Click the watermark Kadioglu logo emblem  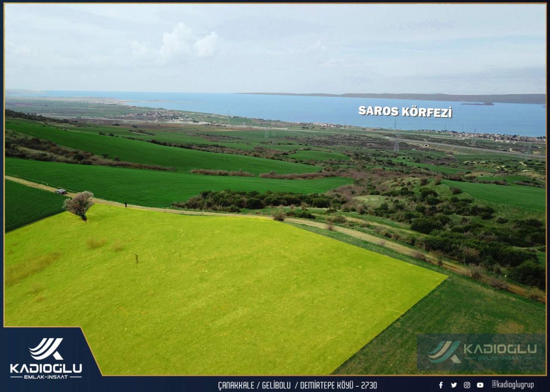pos(444,352)
